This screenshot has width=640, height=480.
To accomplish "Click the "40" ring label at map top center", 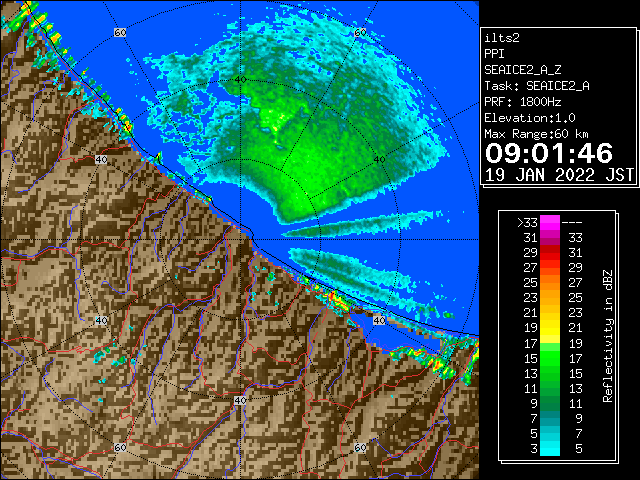I will coord(240,80).
